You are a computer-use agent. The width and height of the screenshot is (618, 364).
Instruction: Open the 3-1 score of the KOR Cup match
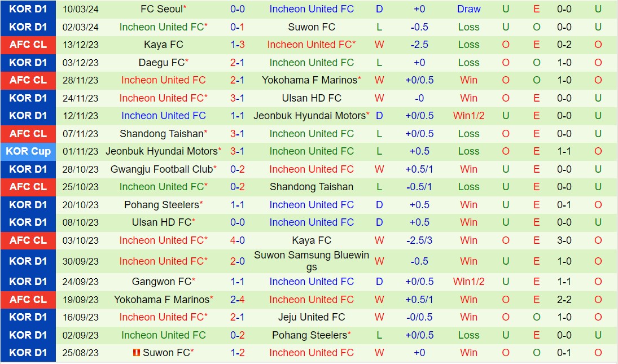click(238, 151)
